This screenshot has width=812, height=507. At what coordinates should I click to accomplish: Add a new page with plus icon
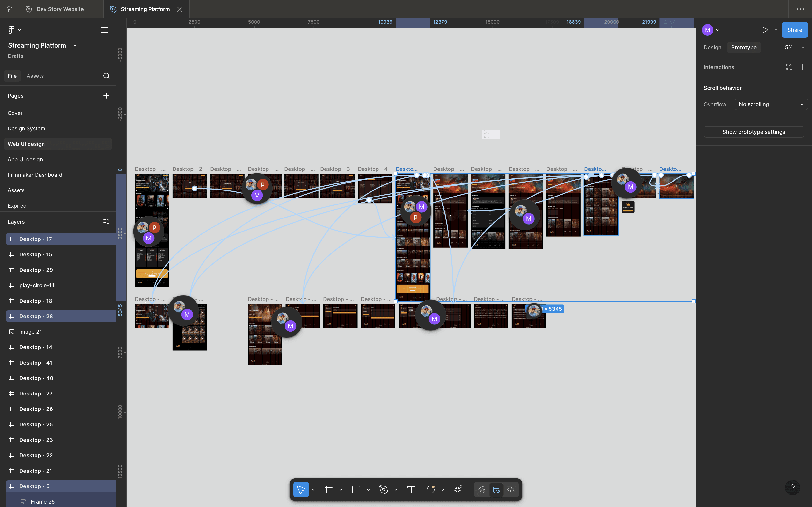106,96
